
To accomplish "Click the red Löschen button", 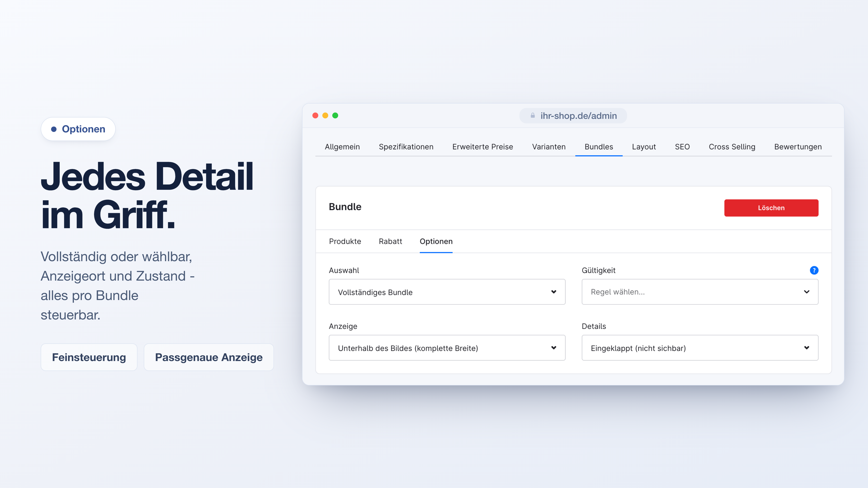I will pos(771,208).
